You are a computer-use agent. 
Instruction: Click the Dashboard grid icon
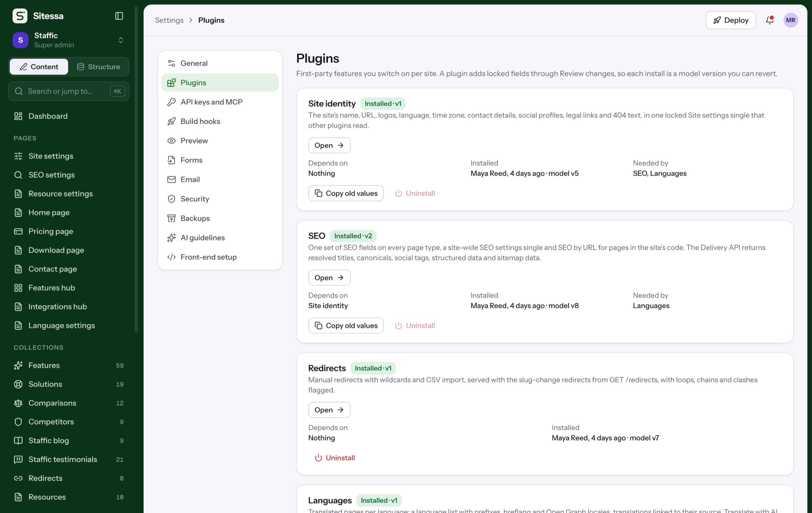(x=18, y=116)
